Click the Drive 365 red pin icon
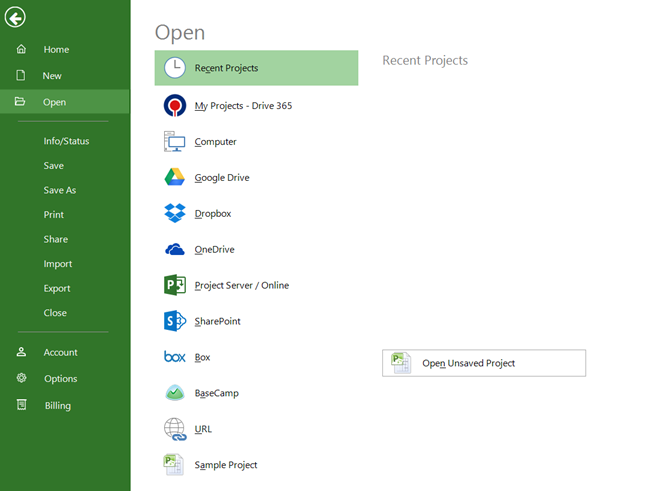 tap(175, 105)
